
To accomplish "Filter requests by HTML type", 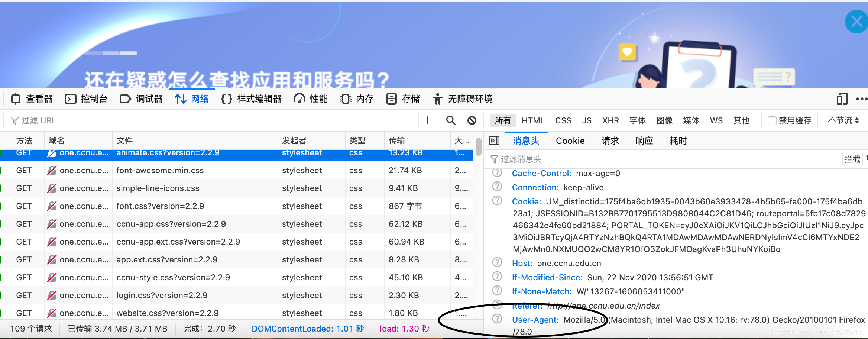I will click(533, 120).
